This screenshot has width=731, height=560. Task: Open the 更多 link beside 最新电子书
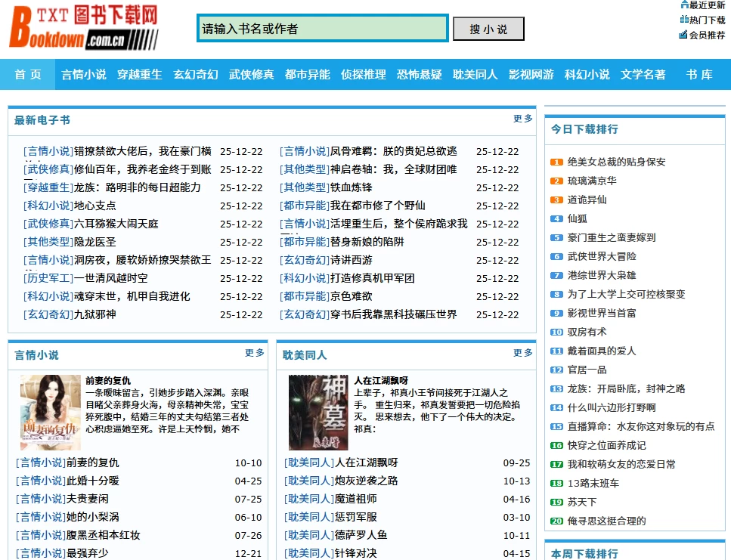coord(522,119)
